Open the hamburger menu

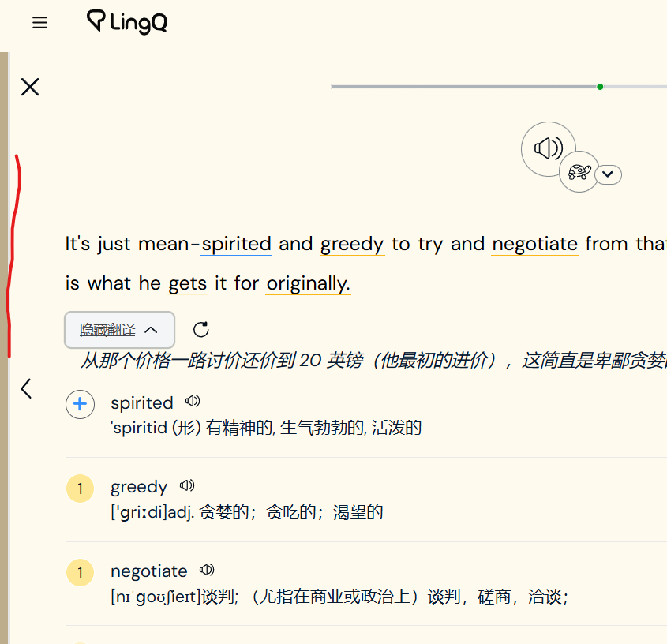click(x=39, y=23)
